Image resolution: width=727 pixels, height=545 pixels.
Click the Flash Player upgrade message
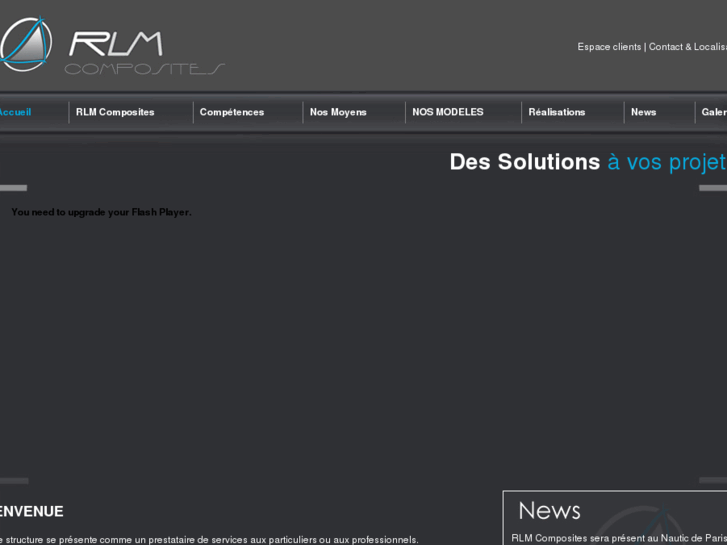tap(101, 212)
